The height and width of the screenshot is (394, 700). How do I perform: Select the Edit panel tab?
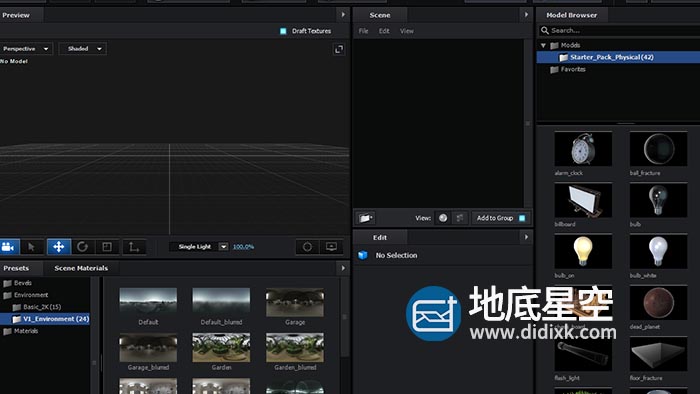coord(380,237)
